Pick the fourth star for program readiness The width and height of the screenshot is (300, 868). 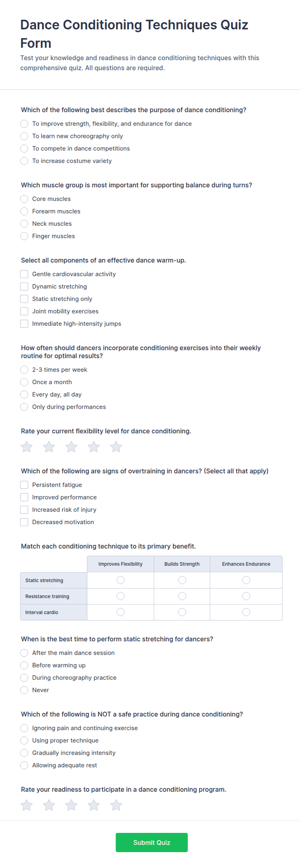94,805
